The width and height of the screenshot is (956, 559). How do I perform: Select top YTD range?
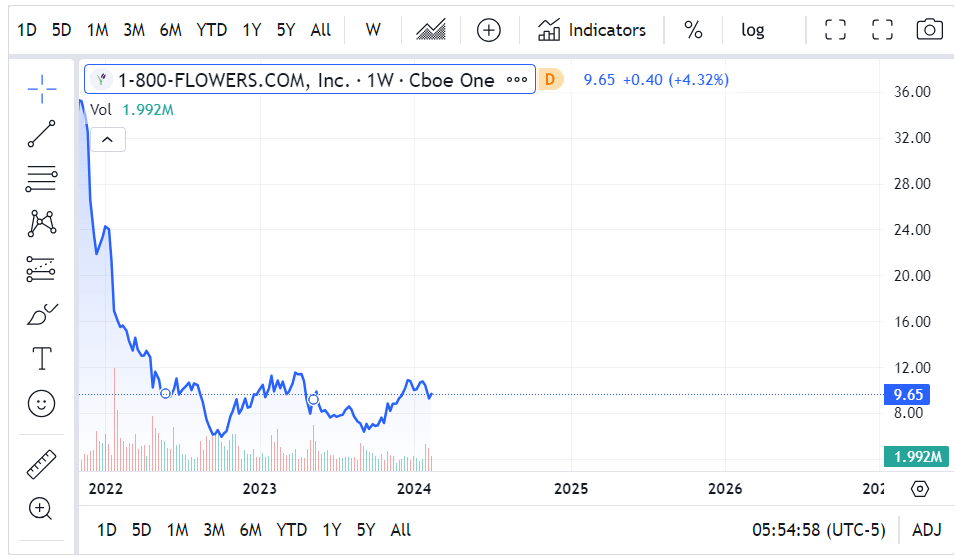click(x=212, y=30)
